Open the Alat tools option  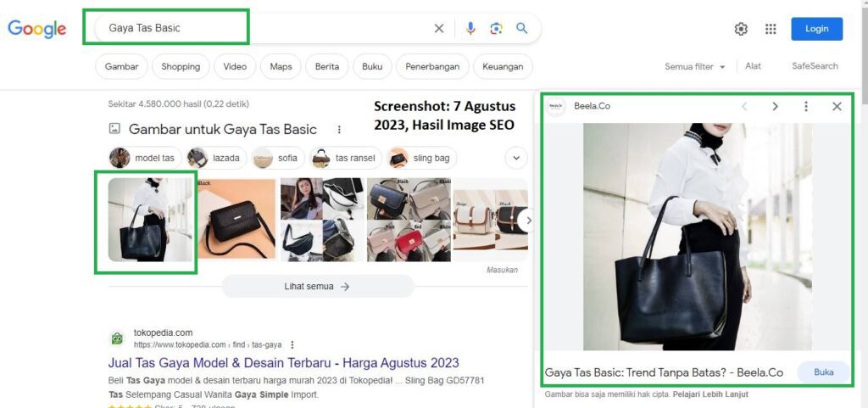pyautogui.click(x=753, y=66)
